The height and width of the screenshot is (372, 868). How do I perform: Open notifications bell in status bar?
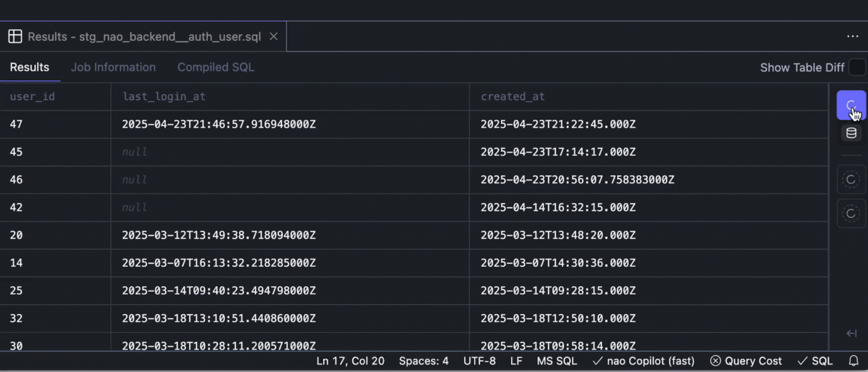pyautogui.click(x=853, y=361)
